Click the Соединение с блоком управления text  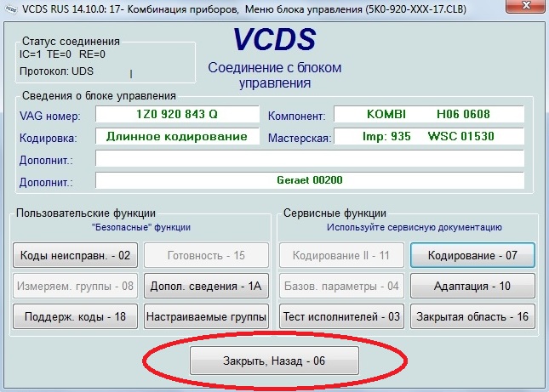(x=274, y=75)
